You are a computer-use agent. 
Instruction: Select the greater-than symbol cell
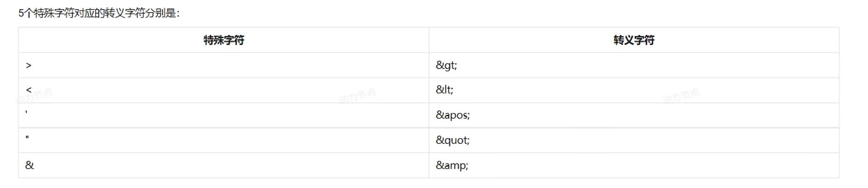(29, 65)
